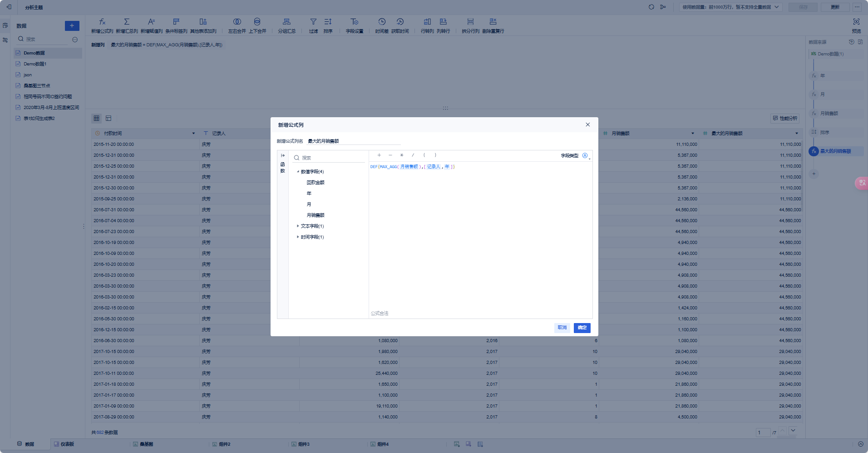This screenshot has height=453, width=868.
Task: Select the 左右合并 merge icon
Action: (x=237, y=22)
